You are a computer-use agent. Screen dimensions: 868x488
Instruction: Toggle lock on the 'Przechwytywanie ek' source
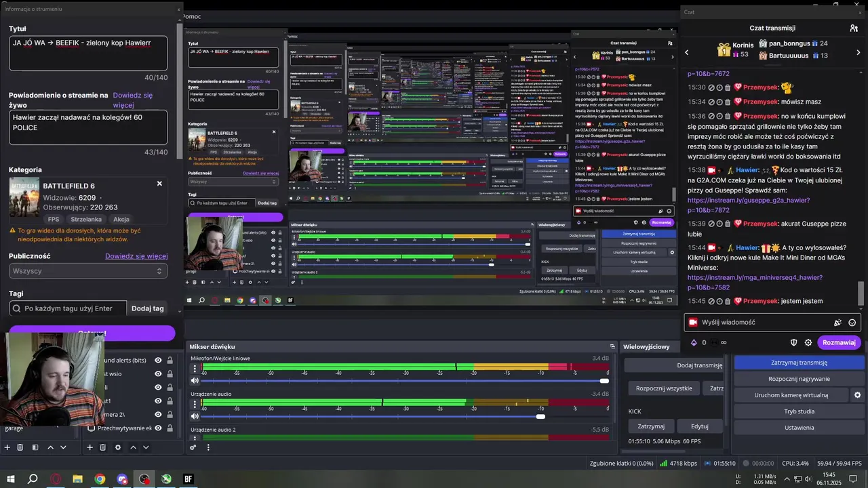(x=170, y=428)
